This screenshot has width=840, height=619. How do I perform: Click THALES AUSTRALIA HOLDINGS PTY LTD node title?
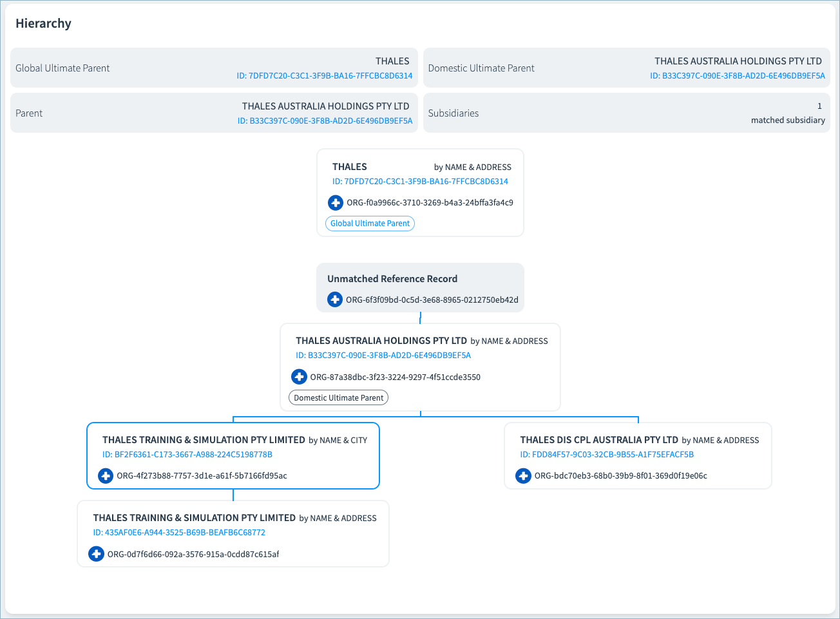pyautogui.click(x=381, y=341)
